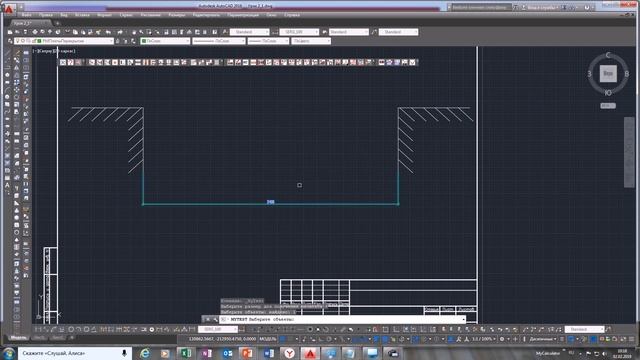Image resolution: width=640 pixels, height=360 pixels.
Task: Click the New drawing icon
Action: (x=10, y=32)
